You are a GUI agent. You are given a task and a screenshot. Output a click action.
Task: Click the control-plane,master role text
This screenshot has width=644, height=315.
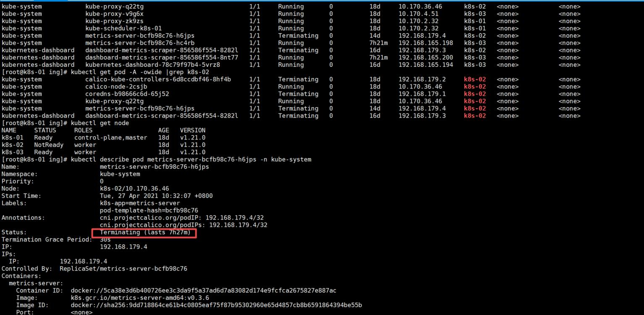111,137
